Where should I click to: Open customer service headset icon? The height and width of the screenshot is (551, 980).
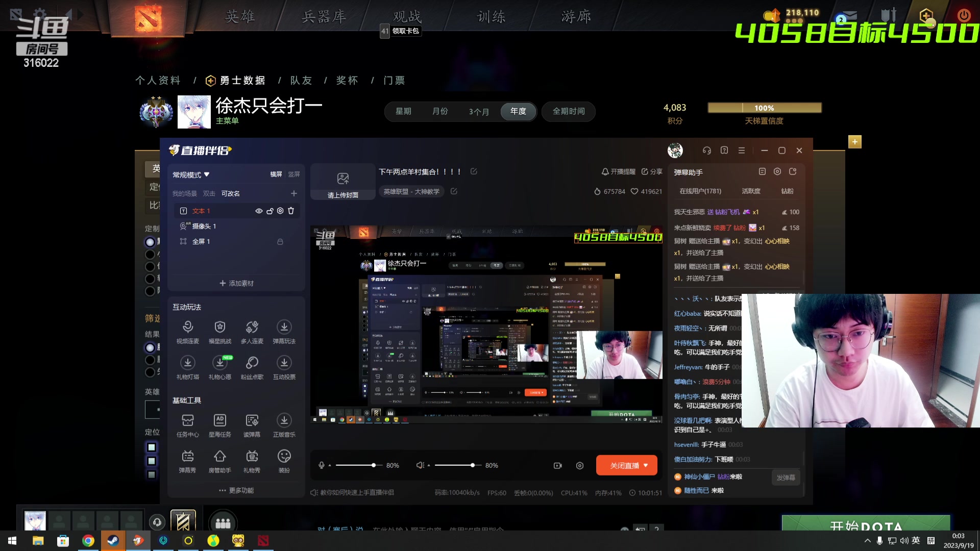pyautogui.click(x=706, y=151)
